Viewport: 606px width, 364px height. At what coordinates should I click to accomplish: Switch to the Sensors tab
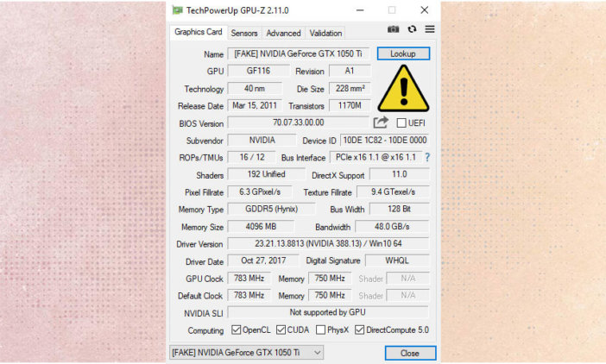click(x=244, y=33)
